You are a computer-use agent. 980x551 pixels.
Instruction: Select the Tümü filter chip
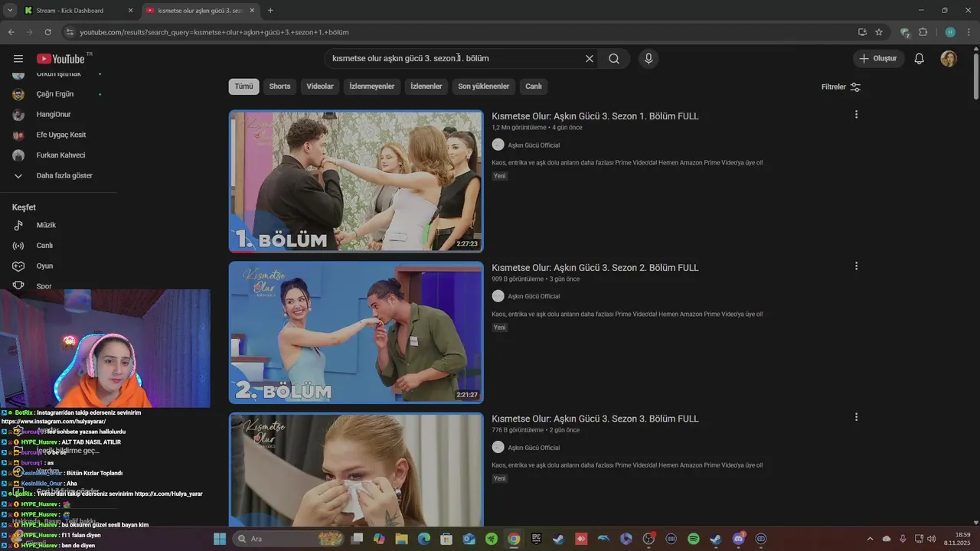coord(243,86)
